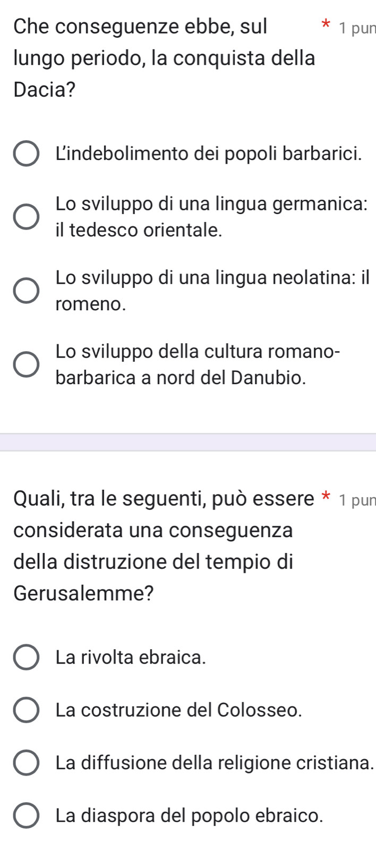The width and height of the screenshot is (376, 868).
Task: Click the text "barbarica a nord del Danubio."
Action: pos(181,378)
